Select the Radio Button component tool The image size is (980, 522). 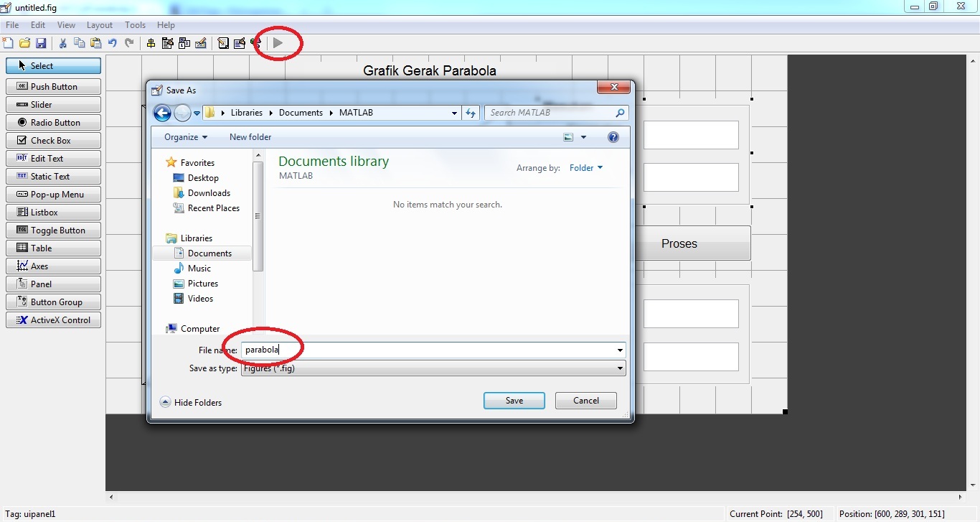[54, 123]
